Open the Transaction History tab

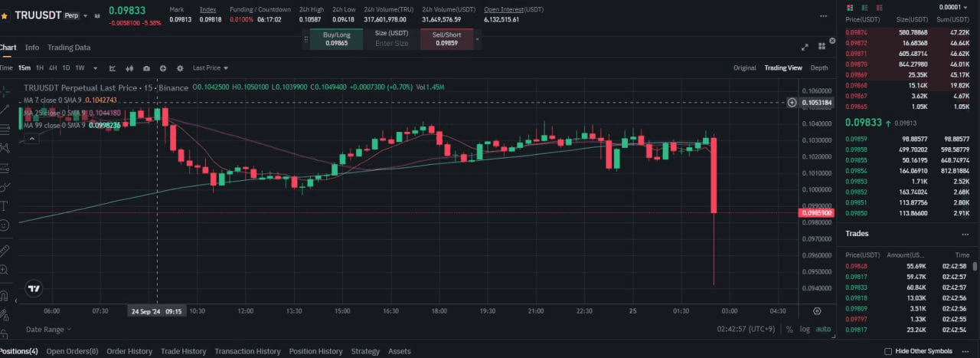(x=247, y=351)
